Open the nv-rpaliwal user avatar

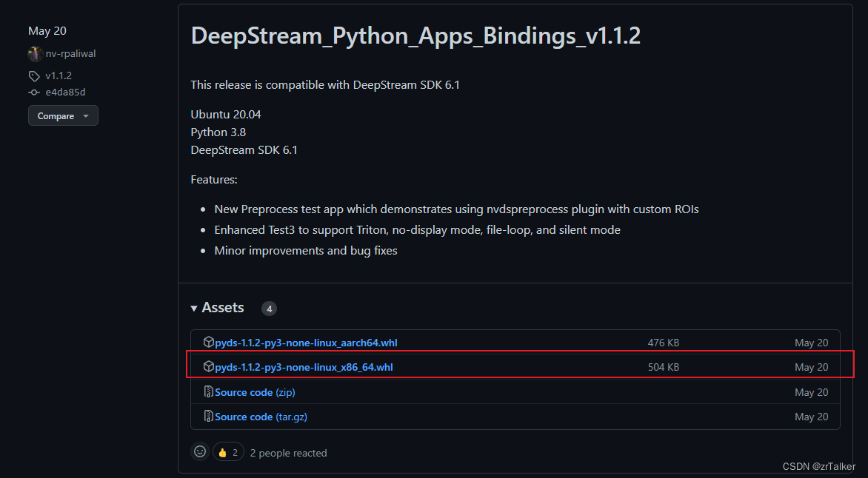pyautogui.click(x=35, y=53)
